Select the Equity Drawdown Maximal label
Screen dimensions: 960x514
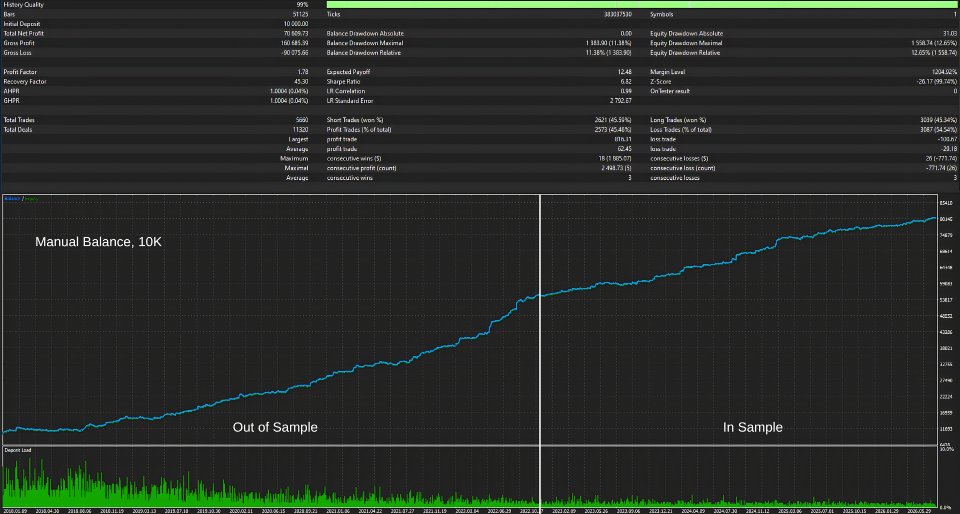coord(686,43)
